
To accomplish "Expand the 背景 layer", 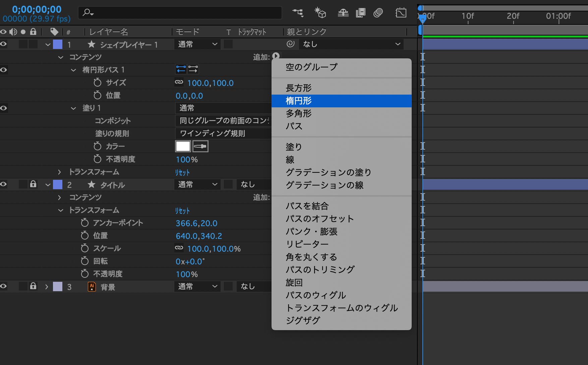I will click(47, 287).
